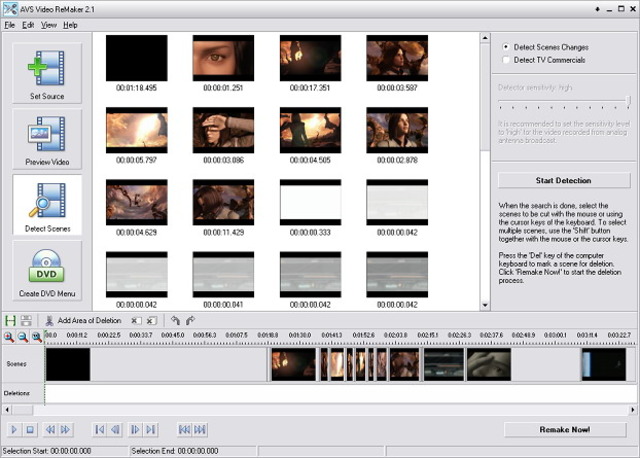
Task: Click the hand close-up scene on timeline
Action: click(489, 365)
